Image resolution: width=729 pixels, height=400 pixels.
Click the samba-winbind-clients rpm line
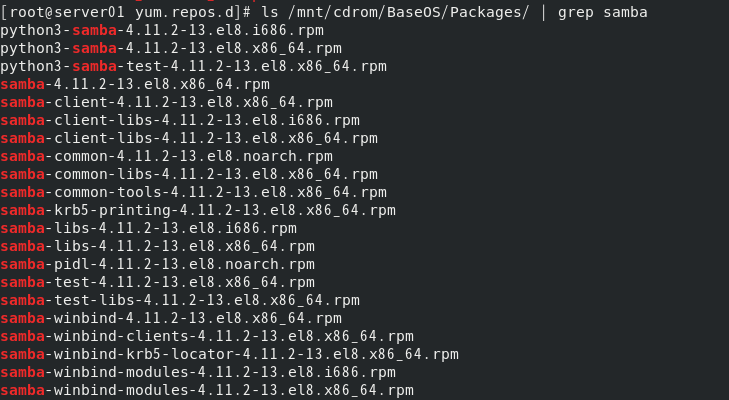[x=207, y=336]
